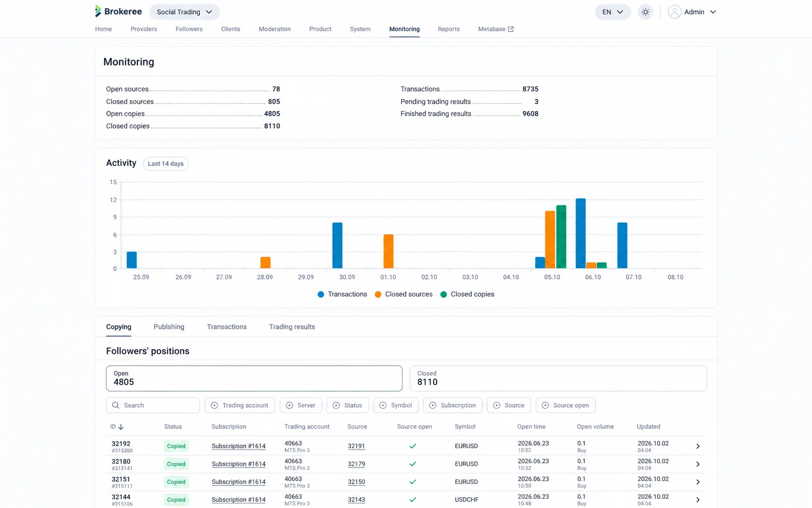Open source link 32191
812x508 pixels.
coord(356,446)
